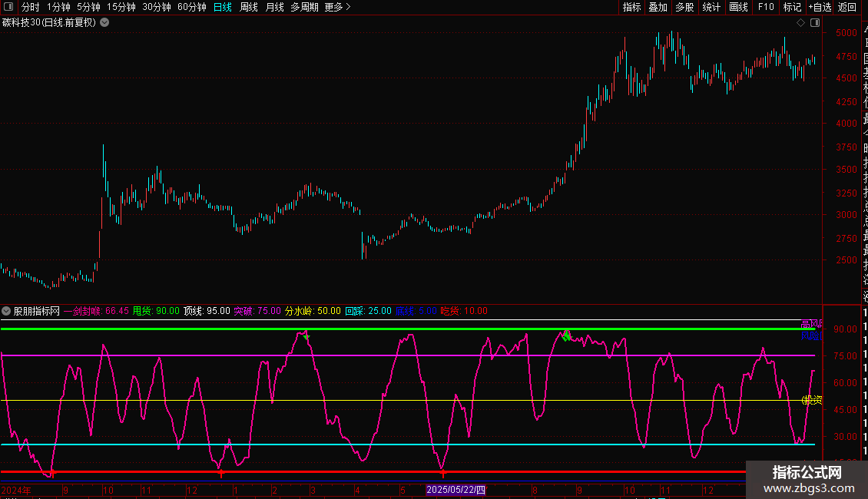
Task: Open the 多周期 multi-period view
Action: point(304,7)
